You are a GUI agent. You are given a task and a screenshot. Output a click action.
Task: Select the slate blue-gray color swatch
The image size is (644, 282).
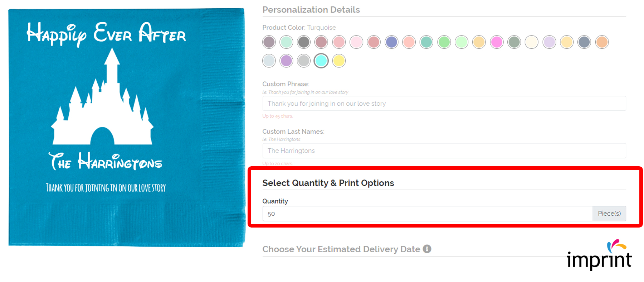point(584,42)
